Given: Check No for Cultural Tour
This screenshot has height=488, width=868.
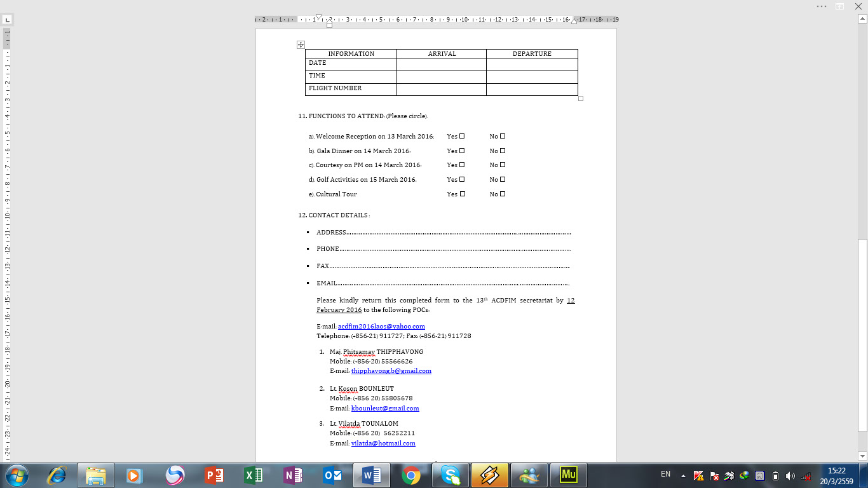Looking at the screenshot, I should (502, 194).
